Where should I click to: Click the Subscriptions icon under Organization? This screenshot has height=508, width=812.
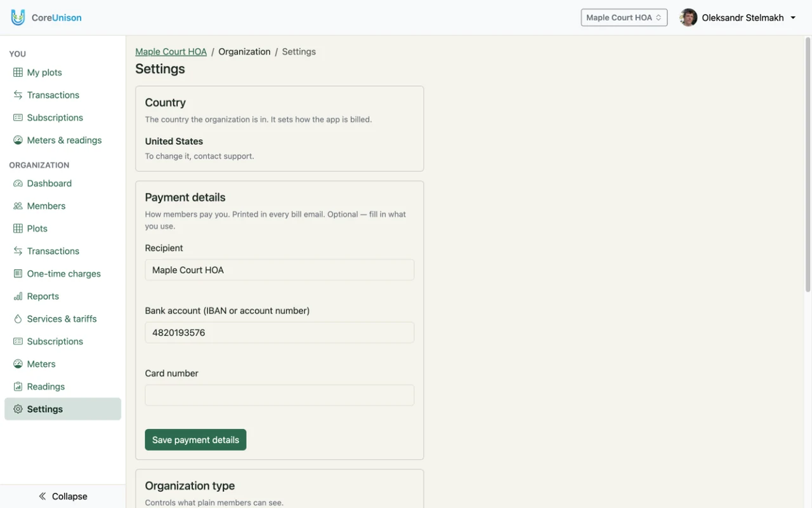click(x=18, y=342)
